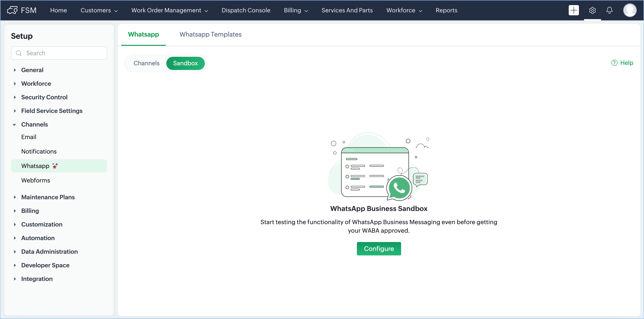
Task: Expand the Data Administration arrow
Action: [15, 252]
